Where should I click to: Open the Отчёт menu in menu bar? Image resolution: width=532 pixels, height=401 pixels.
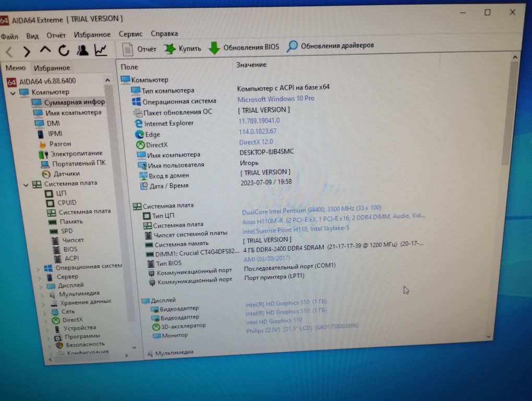click(56, 36)
